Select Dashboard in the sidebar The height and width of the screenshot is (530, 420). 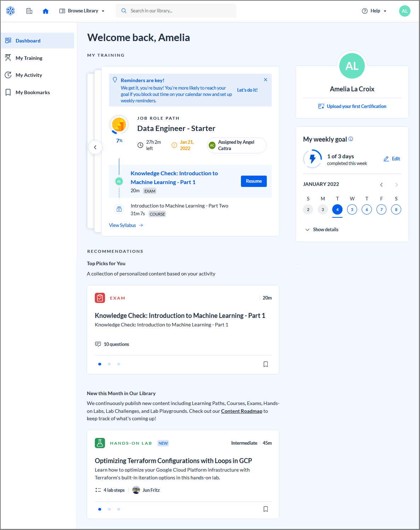point(38,41)
